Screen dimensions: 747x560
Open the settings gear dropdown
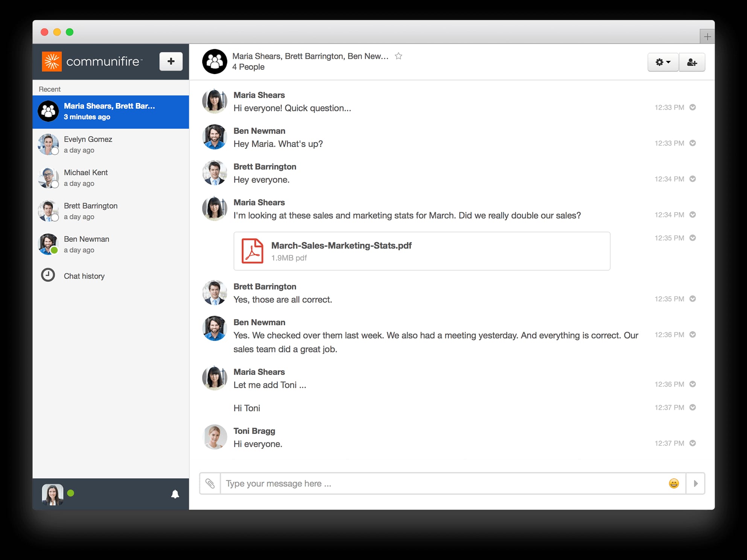coord(663,62)
